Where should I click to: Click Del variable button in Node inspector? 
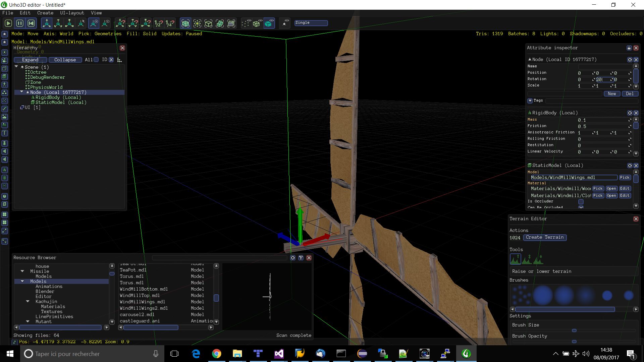[630, 94]
